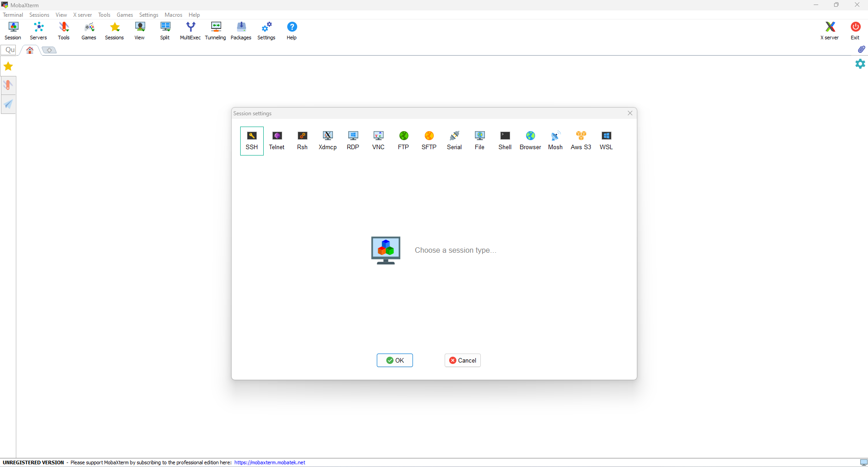Pick the Rsh session type
The image size is (868, 467).
tap(302, 141)
